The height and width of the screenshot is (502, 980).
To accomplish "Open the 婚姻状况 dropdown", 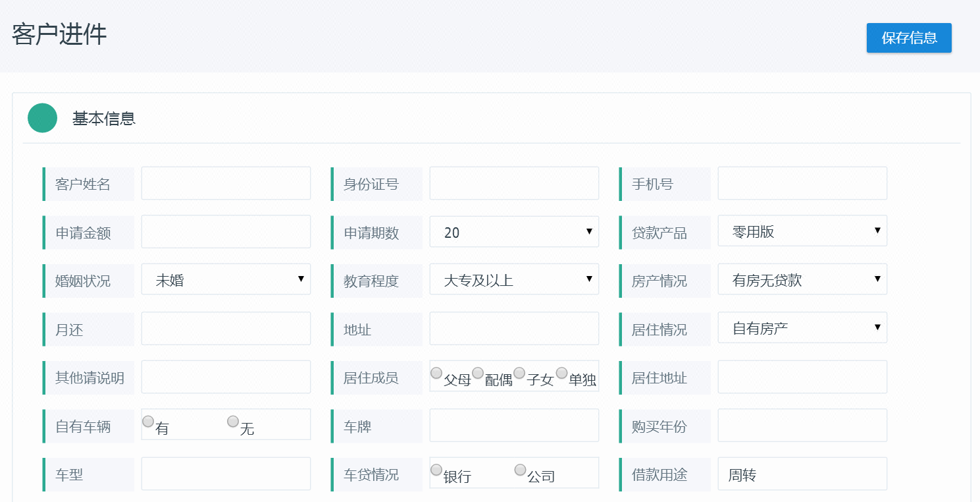I will tap(226, 280).
